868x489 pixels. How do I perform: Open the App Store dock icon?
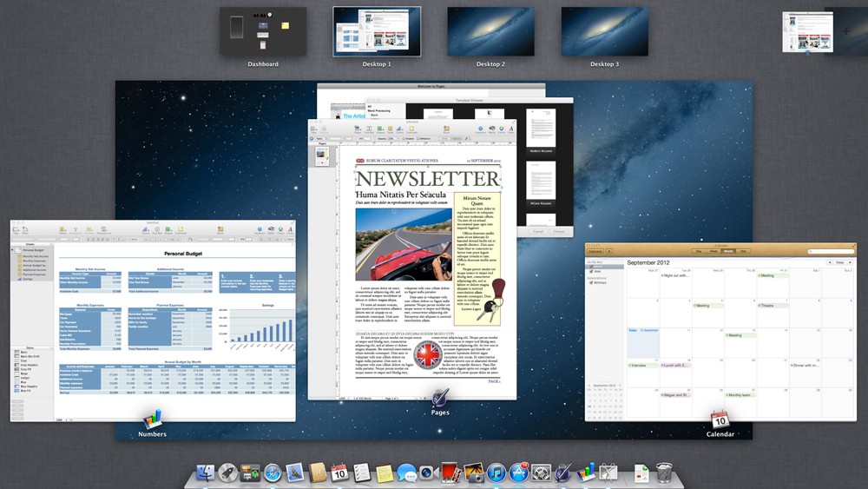[519, 473]
